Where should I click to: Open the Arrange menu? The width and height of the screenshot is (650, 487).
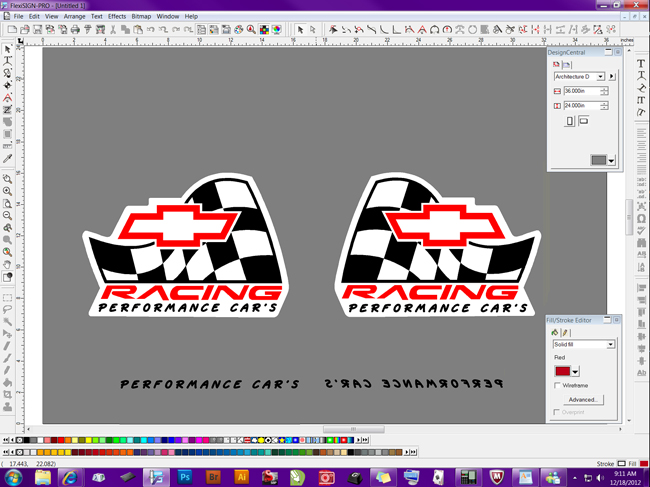[74, 16]
